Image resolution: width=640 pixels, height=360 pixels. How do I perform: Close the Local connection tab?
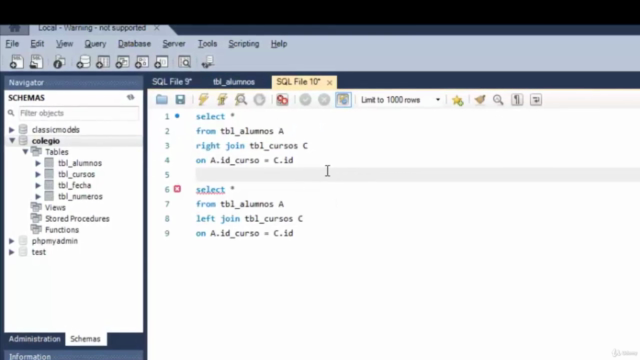tap(157, 28)
